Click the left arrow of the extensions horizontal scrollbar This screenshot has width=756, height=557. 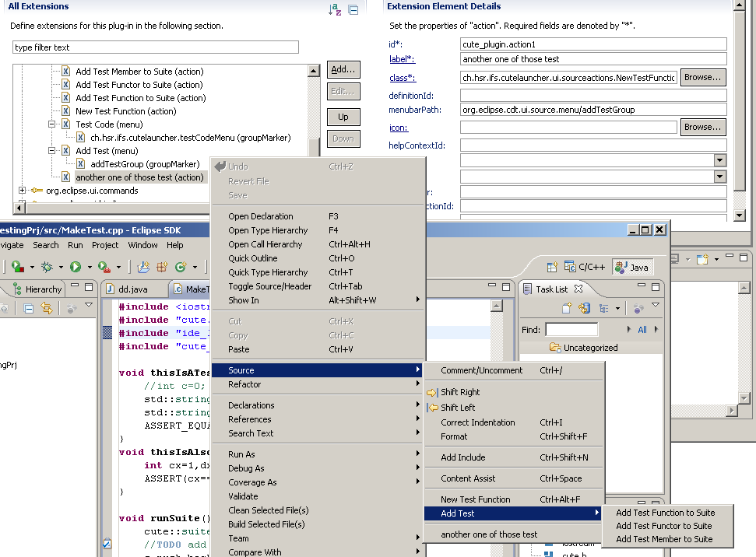point(19,208)
